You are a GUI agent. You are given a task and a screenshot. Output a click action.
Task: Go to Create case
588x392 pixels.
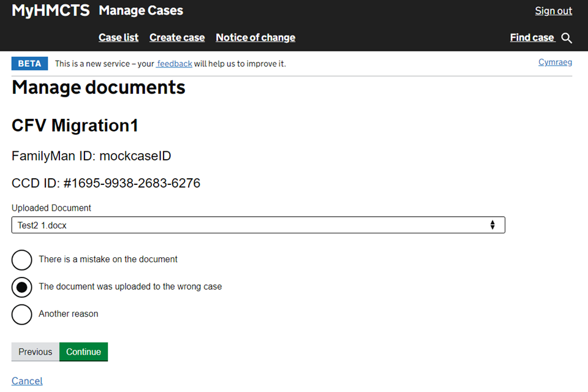[x=177, y=37]
